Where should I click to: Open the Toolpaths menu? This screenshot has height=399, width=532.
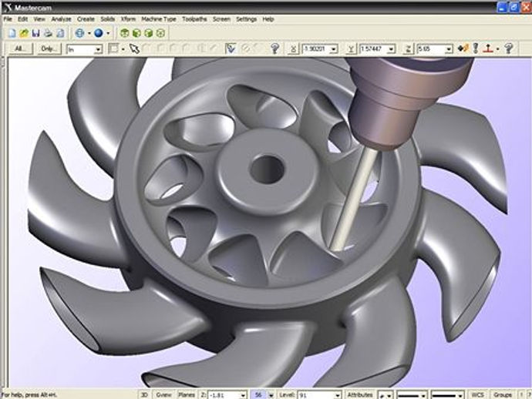pos(194,19)
